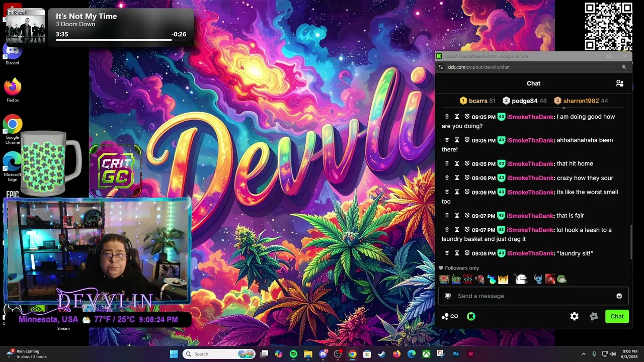
Task: Open chat settings gear
Action: pos(574,316)
